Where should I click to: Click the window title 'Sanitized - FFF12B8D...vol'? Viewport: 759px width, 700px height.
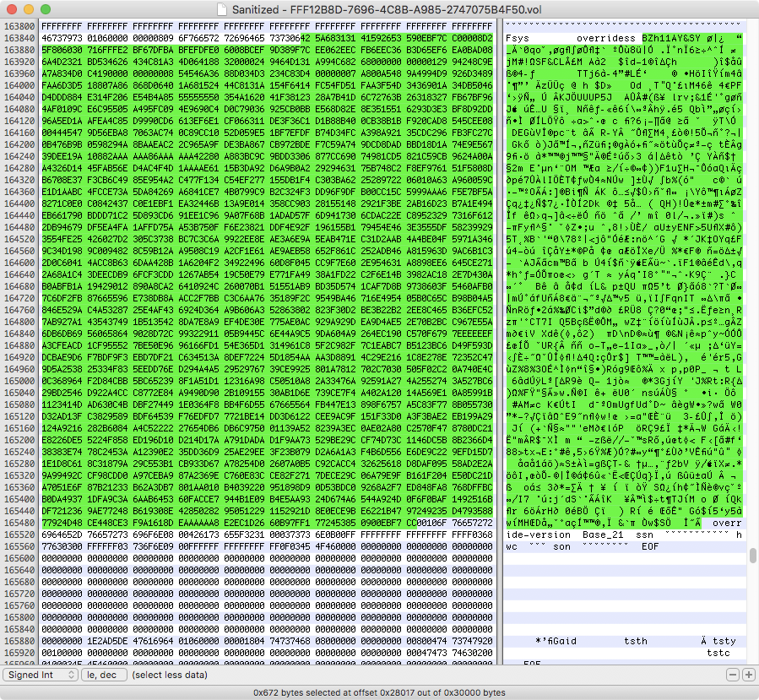(x=387, y=9)
